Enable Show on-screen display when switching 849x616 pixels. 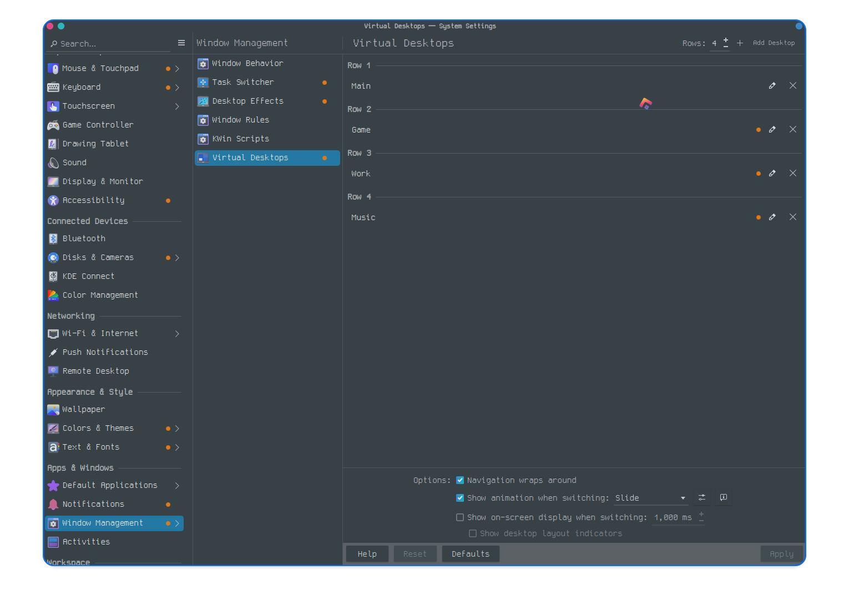click(460, 517)
